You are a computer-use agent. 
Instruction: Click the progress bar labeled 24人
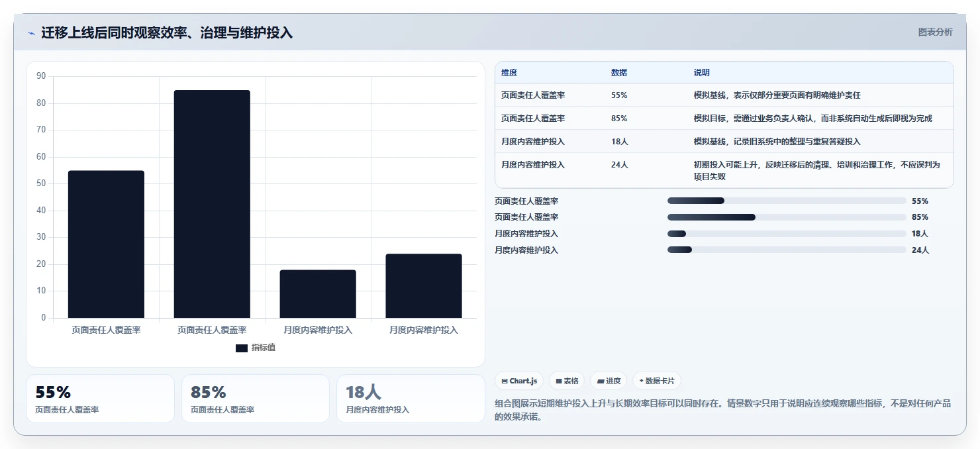click(787, 250)
